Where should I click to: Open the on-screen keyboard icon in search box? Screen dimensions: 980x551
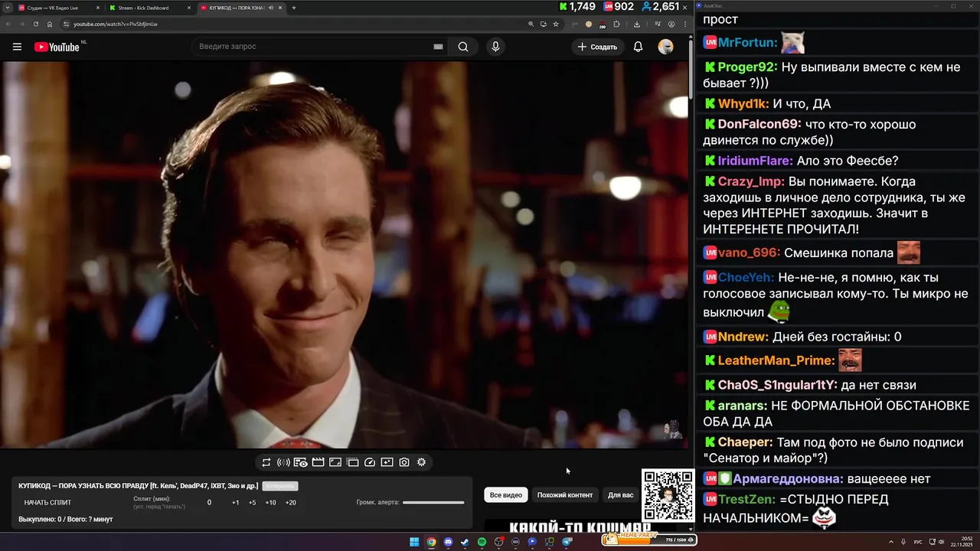coord(438,47)
